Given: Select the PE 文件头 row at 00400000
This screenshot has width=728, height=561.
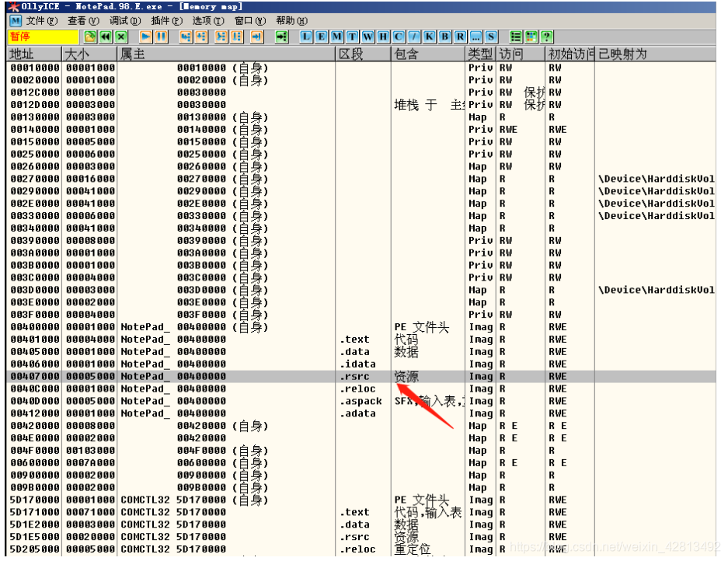Looking at the screenshot, I should click(362, 327).
